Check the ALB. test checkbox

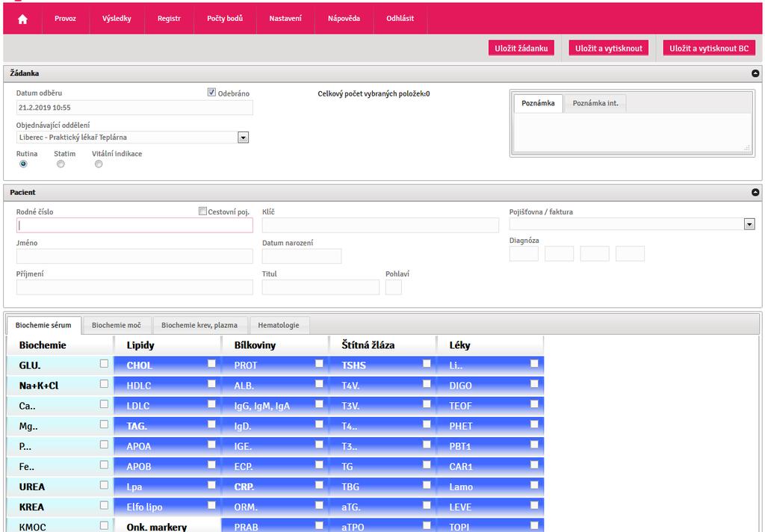(x=319, y=383)
